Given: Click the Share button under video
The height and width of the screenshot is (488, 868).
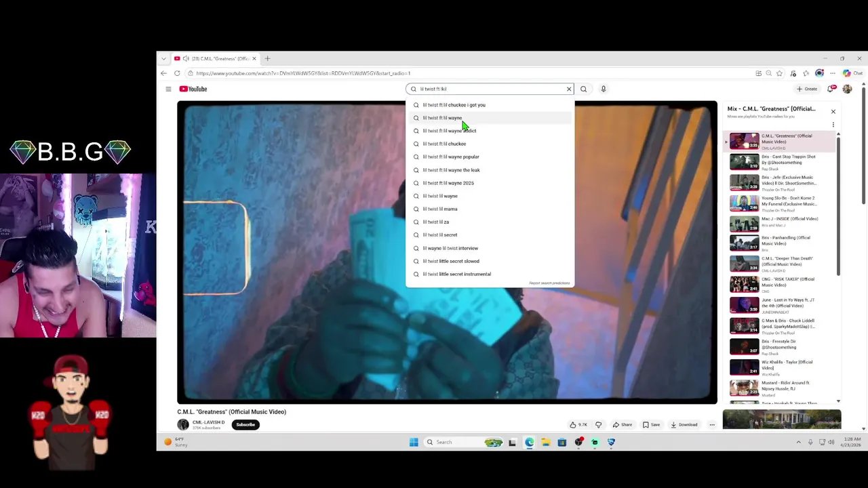Looking at the screenshot, I should (x=623, y=425).
